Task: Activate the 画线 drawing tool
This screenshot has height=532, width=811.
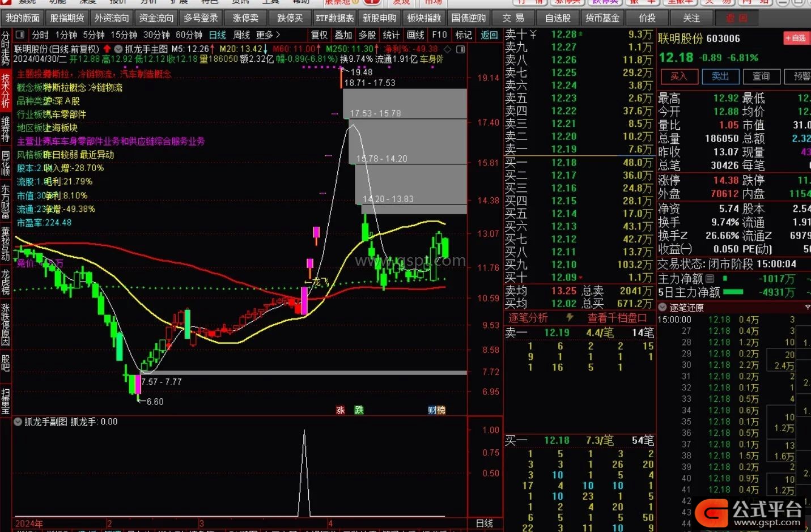Action: coord(415,35)
